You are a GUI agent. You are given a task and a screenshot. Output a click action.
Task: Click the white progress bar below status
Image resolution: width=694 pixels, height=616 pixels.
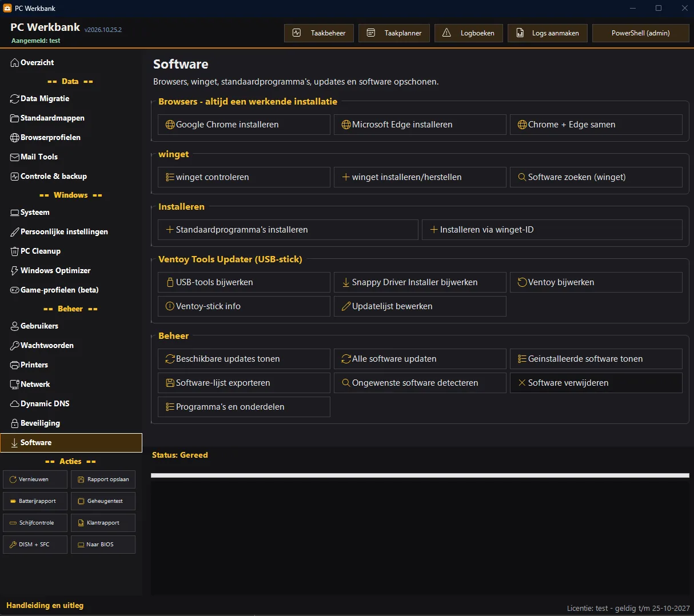pyautogui.click(x=420, y=475)
